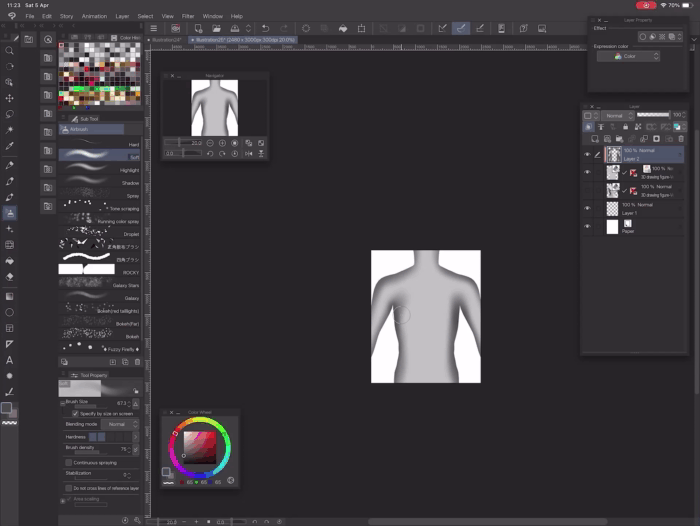Delete layer using the Layer panel trash icon
This screenshot has height=526, width=700.
click(x=679, y=139)
